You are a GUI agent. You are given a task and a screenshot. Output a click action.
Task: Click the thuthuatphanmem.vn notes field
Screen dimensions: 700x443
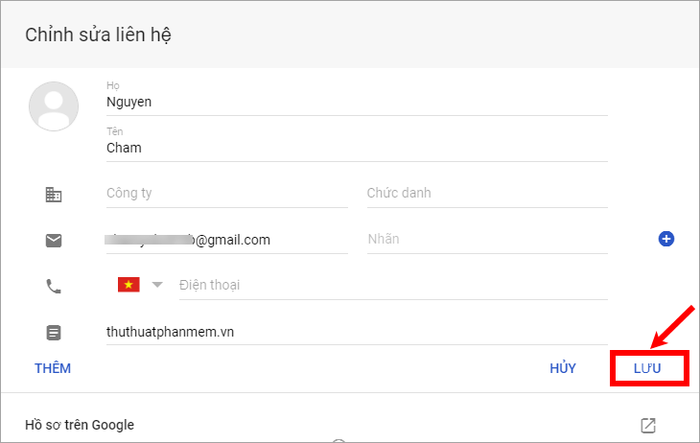click(357, 332)
